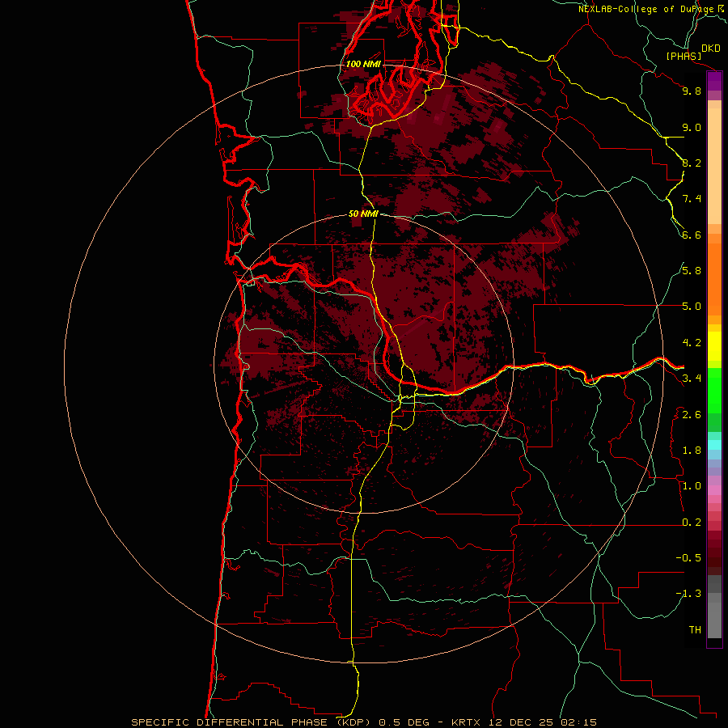Click the '7.4' color scale value
This screenshot has height=728, width=728.
692,199
